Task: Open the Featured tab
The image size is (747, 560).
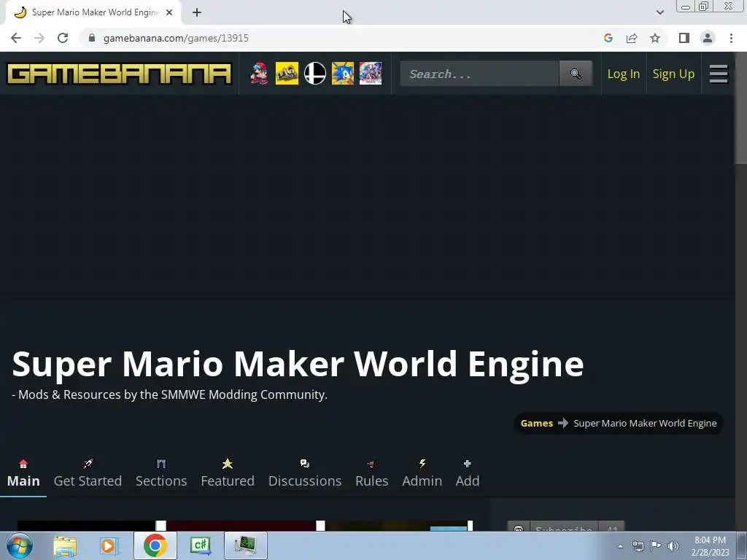Action: [x=228, y=474]
